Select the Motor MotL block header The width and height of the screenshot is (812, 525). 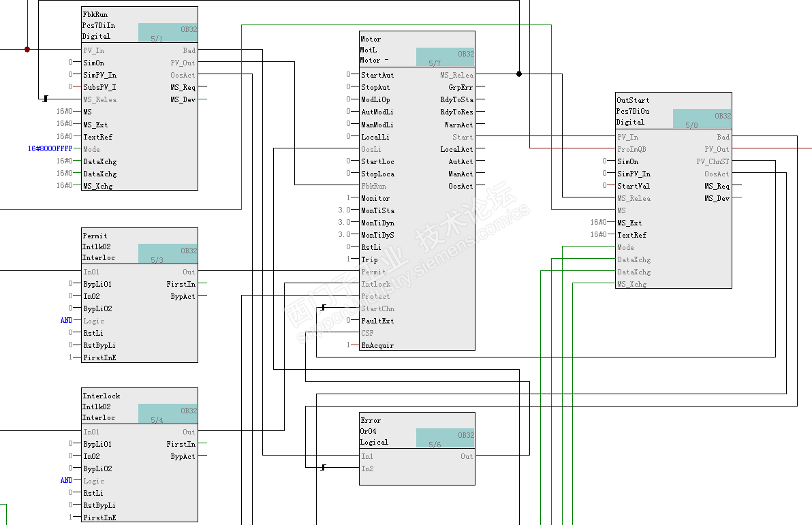click(x=417, y=49)
